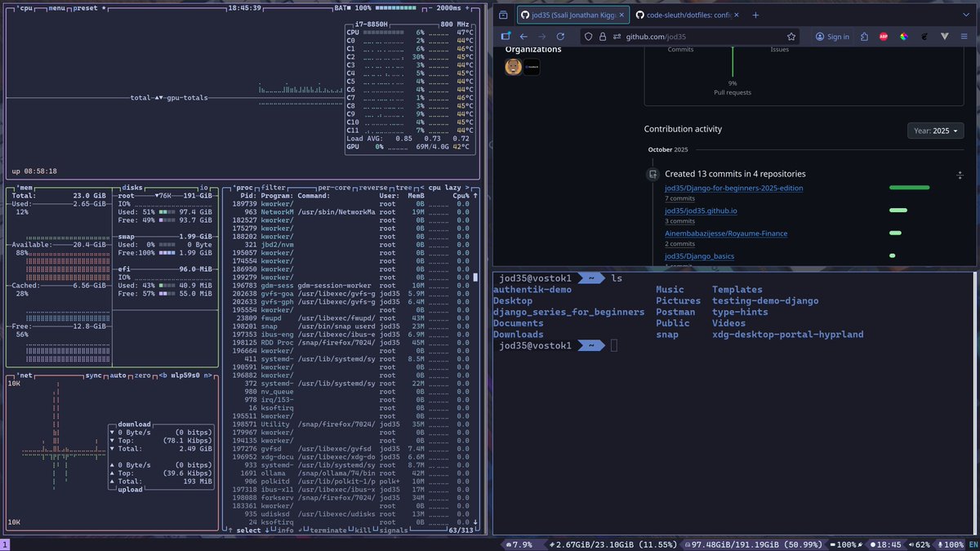Open the jod35/Django_basics link
The image size is (980, 551).
[699, 256]
